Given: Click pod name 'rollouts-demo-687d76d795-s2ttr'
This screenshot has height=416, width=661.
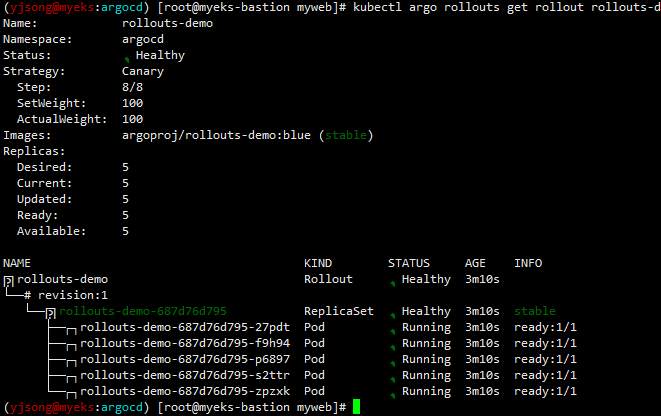Looking at the screenshot, I should click(185, 375).
